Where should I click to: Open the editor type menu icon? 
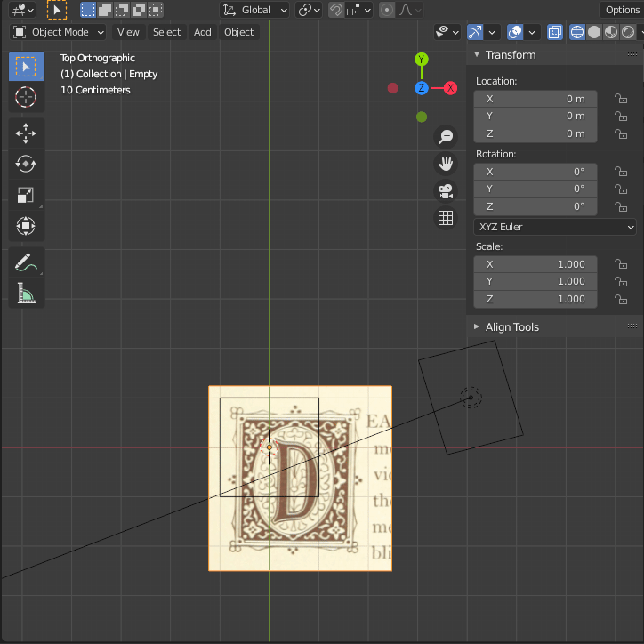click(x=22, y=10)
